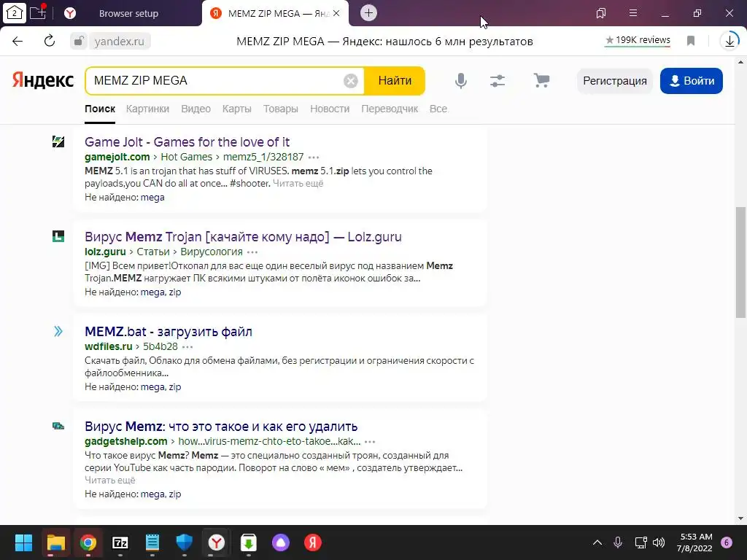Reload the current page
This screenshot has height=560, width=747.
click(50, 41)
